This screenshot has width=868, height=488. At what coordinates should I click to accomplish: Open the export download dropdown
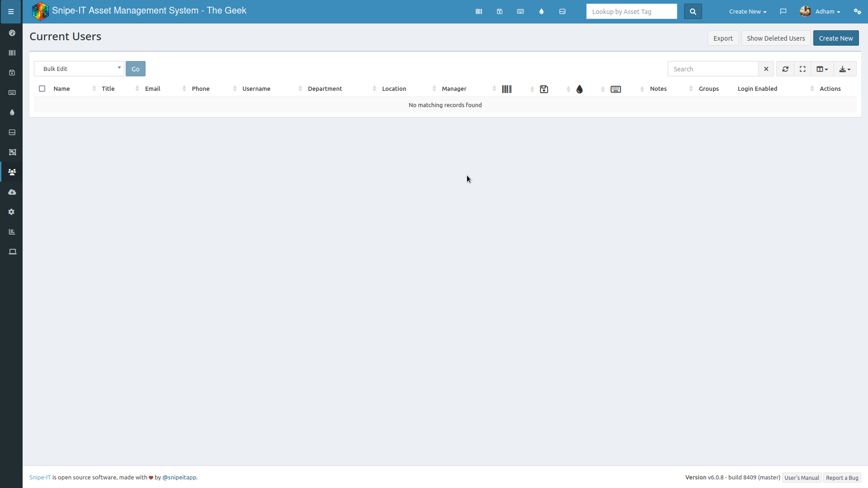point(844,69)
